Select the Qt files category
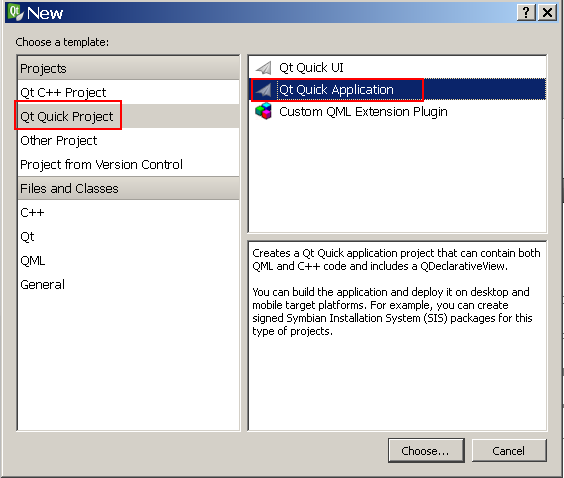Image resolution: width=564 pixels, height=478 pixels. click(128, 236)
